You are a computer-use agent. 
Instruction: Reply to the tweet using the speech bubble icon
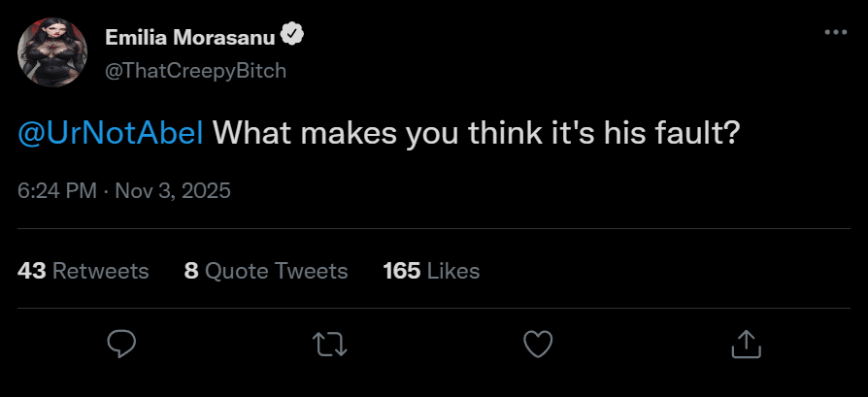pos(121,343)
